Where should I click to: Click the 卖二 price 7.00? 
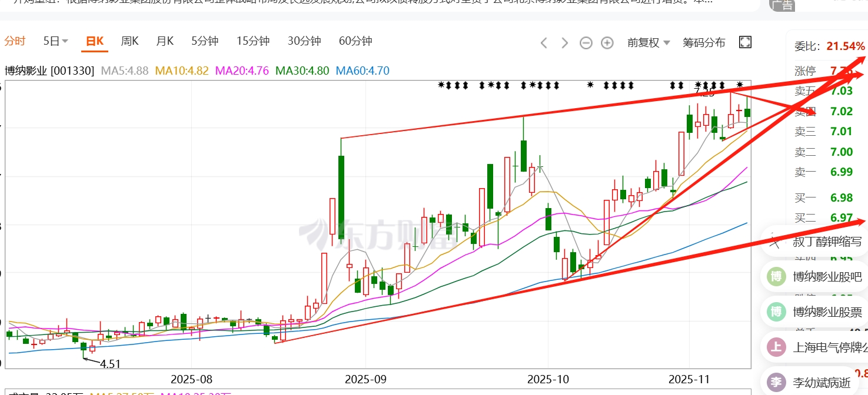click(842, 152)
